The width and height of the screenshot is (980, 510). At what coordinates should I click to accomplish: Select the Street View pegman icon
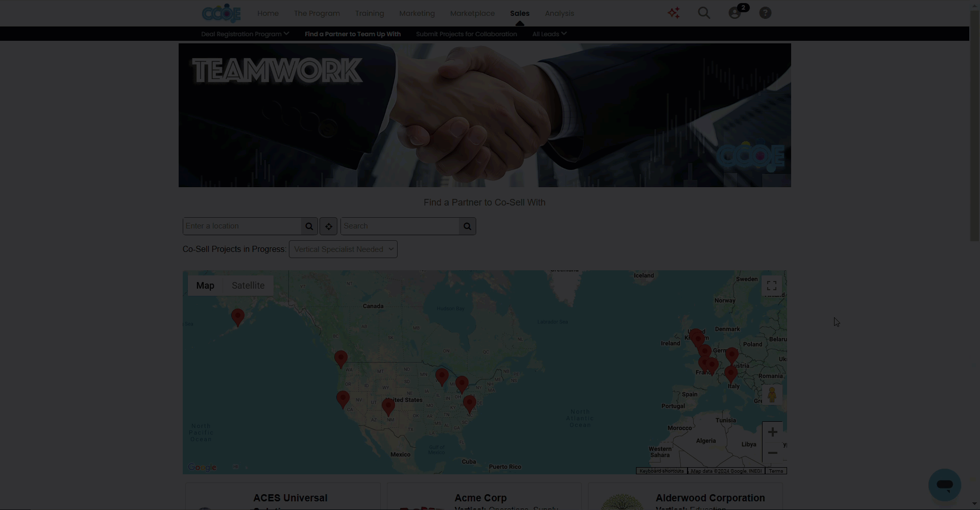coord(772,395)
